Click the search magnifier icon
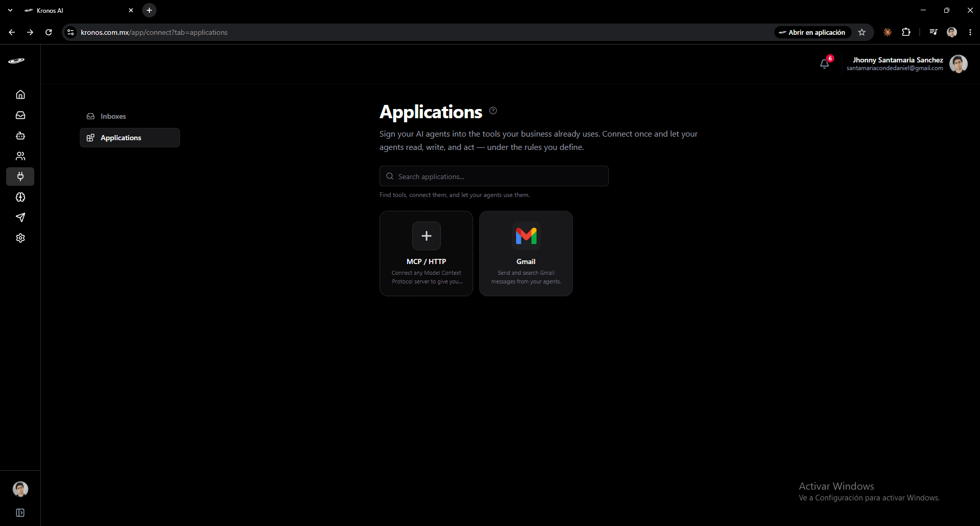The height and width of the screenshot is (526, 980). 390,176
